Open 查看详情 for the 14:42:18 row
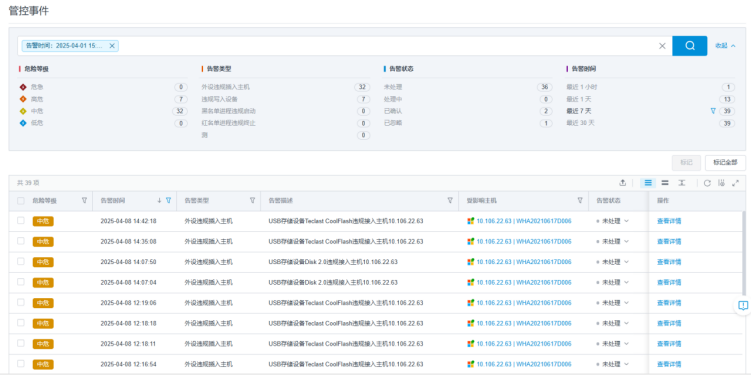This screenshot has height=375, width=752. [669, 221]
